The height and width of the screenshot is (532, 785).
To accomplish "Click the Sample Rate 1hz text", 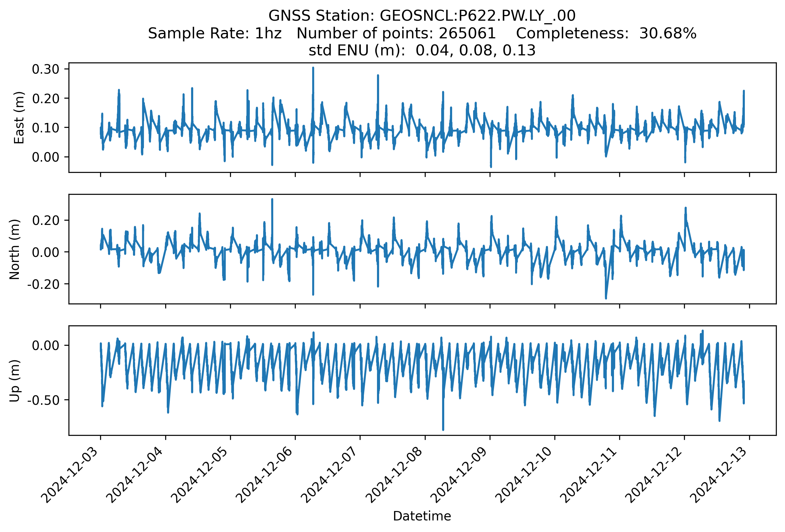I will [215, 33].
